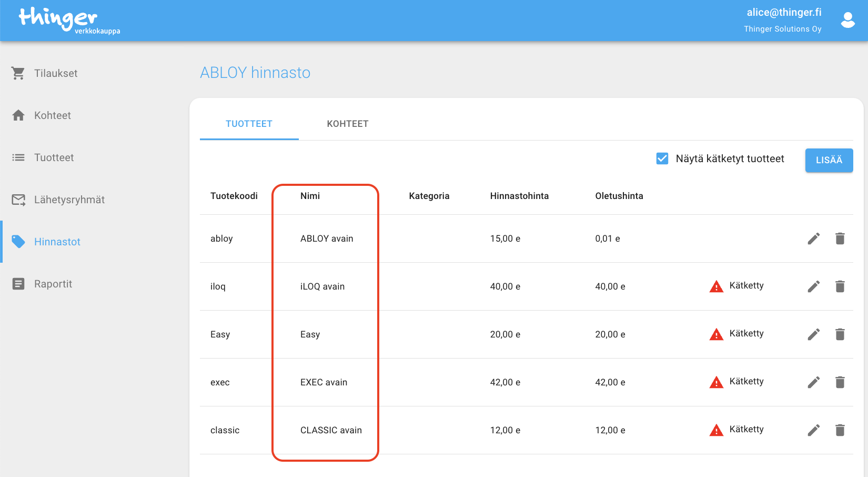Click the envelope icon for Lähetysryhmät
Screen dimensions: 868x477
pos(18,200)
